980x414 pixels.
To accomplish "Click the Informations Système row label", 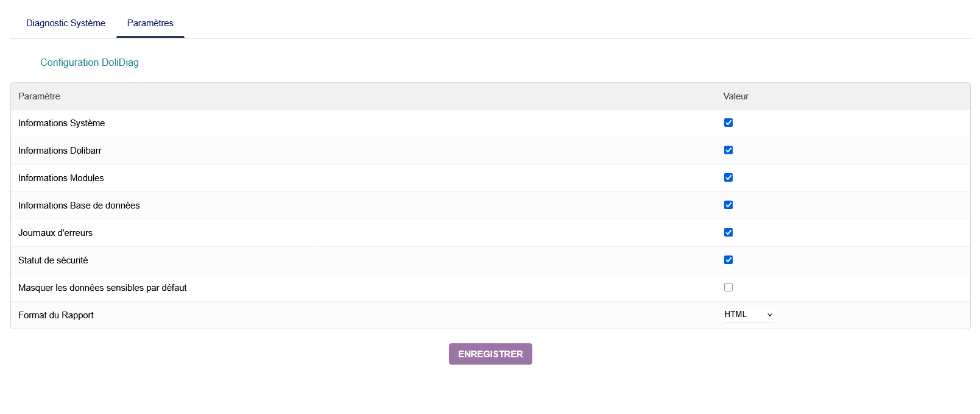I will click(x=62, y=123).
